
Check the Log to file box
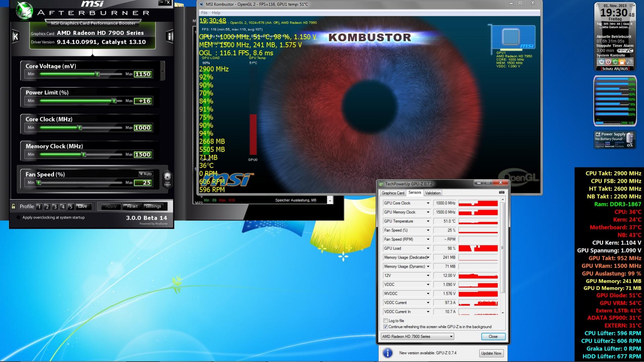[386, 321]
